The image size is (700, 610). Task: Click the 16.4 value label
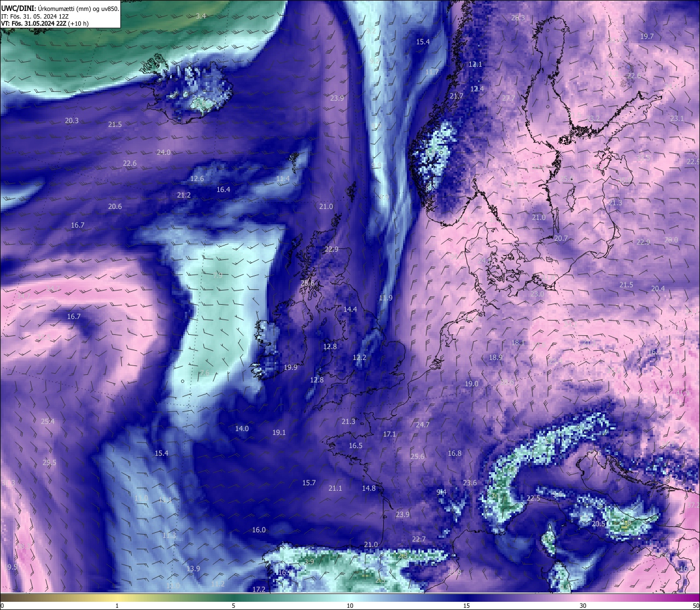(x=223, y=190)
